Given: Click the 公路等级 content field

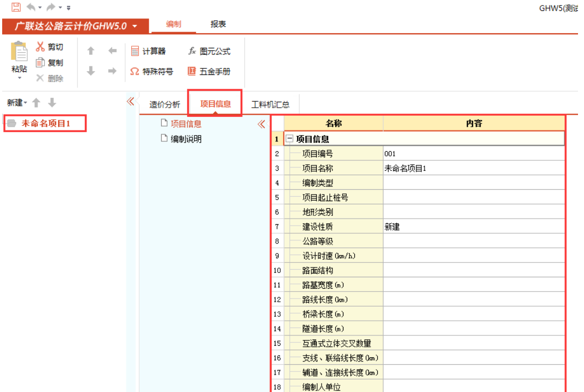Looking at the screenshot, I should click(x=474, y=241).
